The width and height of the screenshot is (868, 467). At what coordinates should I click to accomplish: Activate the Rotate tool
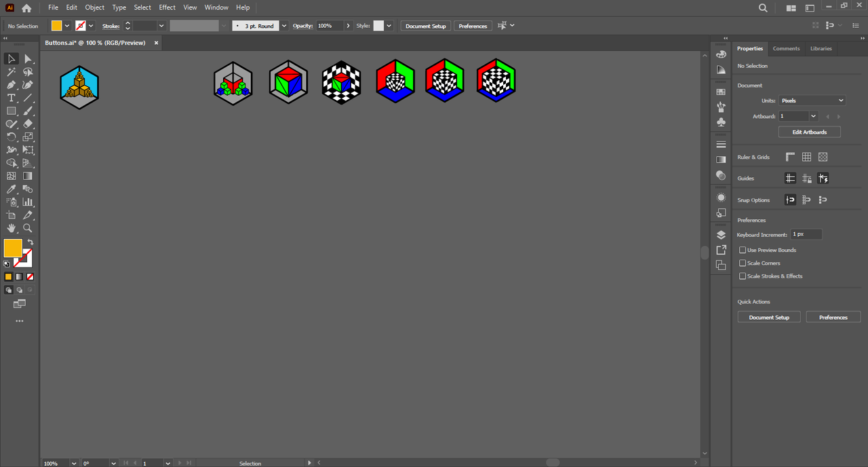(x=12, y=136)
